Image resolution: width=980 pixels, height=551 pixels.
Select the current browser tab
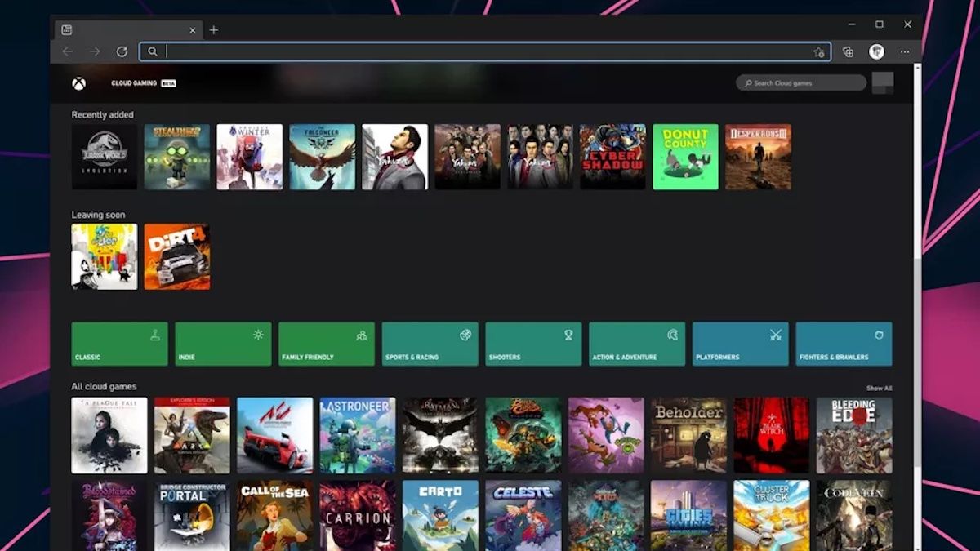129,30
